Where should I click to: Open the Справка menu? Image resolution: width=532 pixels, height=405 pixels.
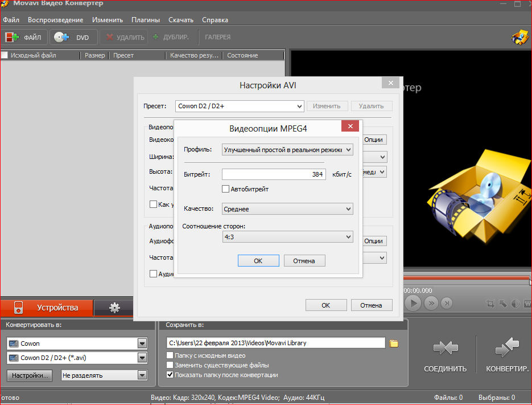[215, 20]
